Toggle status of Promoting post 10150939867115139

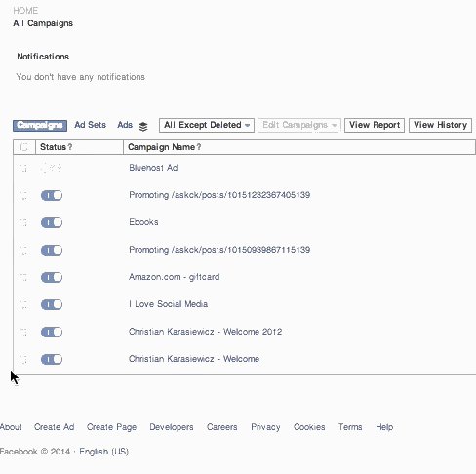click(52, 250)
